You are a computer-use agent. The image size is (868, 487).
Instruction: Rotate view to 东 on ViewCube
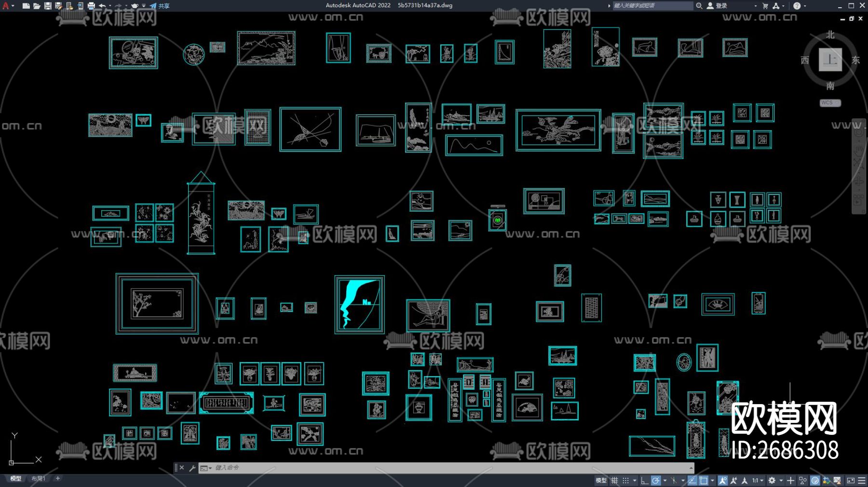click(856, 60)
